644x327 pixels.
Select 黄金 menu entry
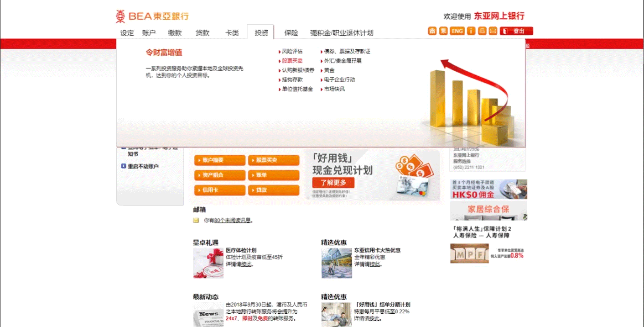click(x=329, y=70)
